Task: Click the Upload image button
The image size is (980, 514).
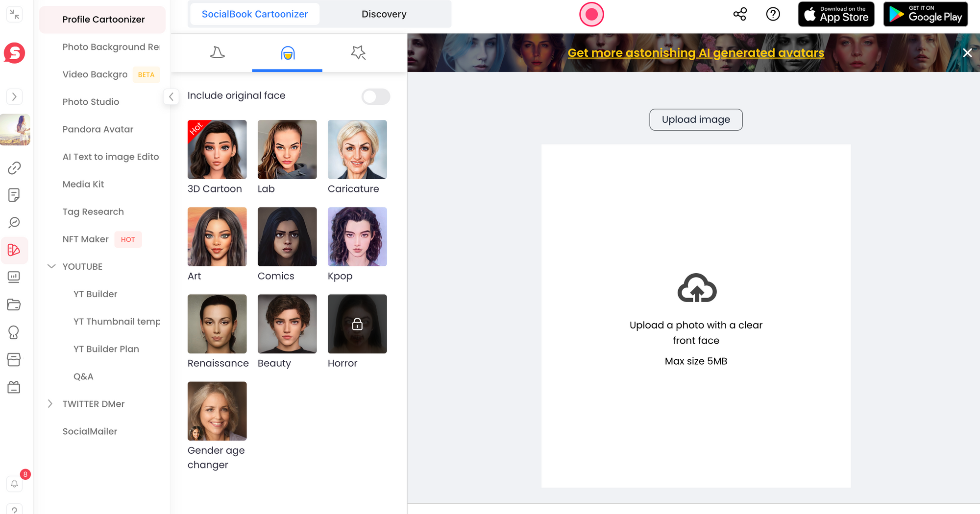Action: click(696, 119)
